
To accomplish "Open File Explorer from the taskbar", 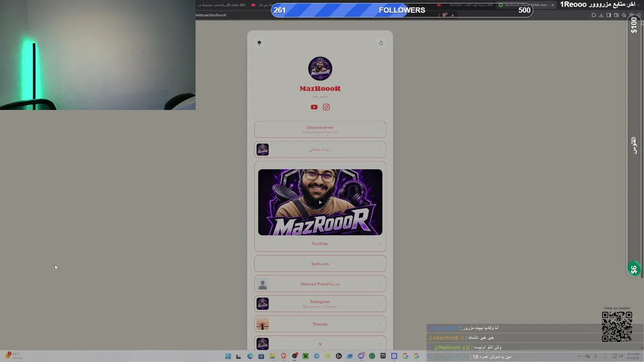I will 272,356.
